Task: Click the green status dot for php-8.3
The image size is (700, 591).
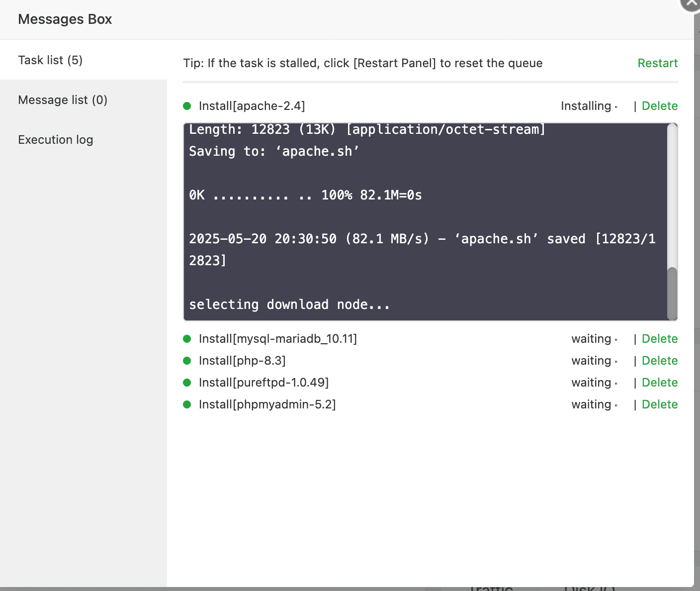Action: click(187, 361)
